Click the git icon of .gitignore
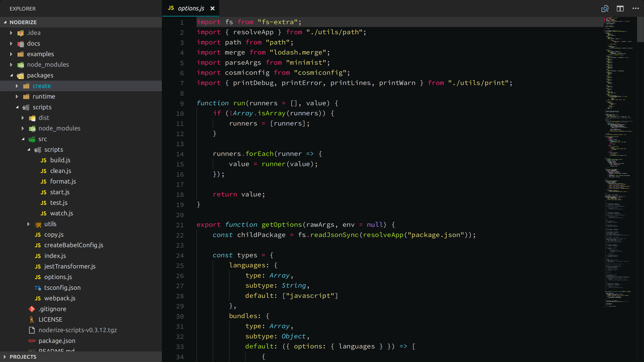 click(32, 309)
